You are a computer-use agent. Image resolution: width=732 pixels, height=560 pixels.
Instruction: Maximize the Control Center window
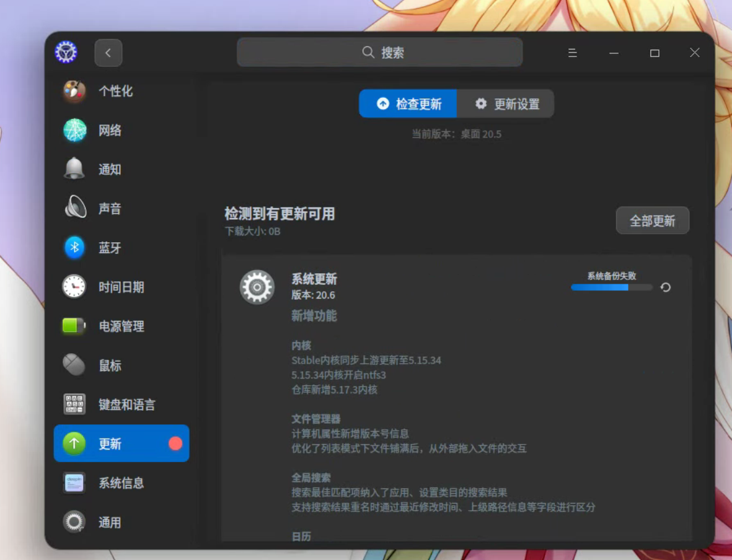tap(655, 53)
